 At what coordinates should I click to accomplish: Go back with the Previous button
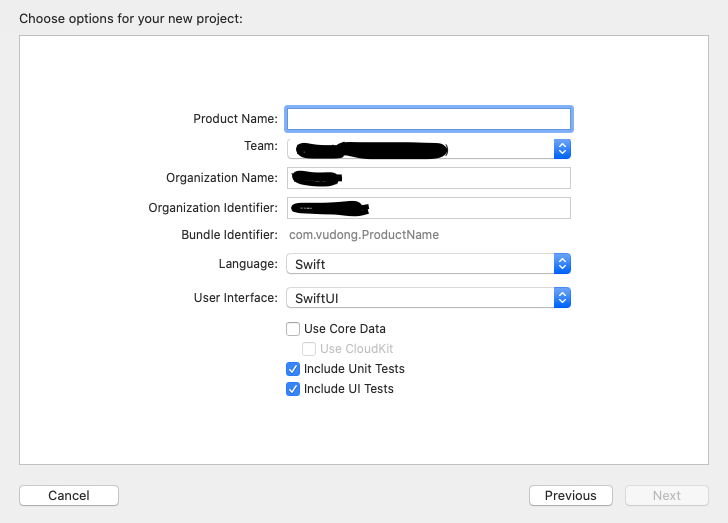(570, 496)
